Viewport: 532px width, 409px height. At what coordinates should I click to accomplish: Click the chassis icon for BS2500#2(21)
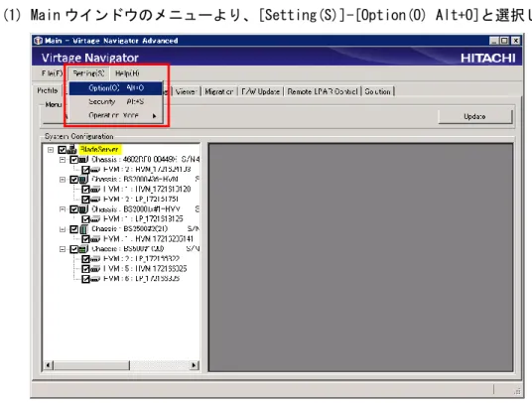[83, 229]
